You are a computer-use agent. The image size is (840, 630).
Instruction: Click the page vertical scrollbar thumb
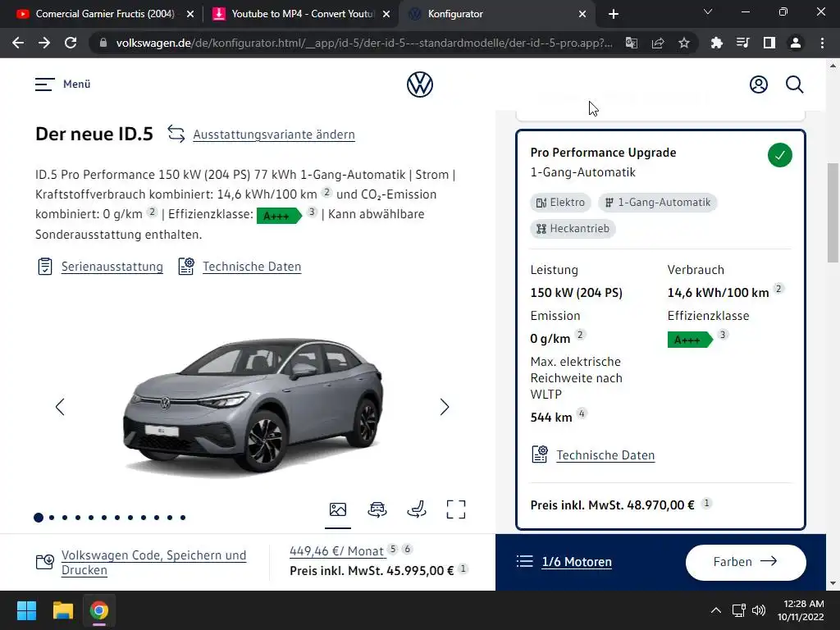tap(833, 212)
